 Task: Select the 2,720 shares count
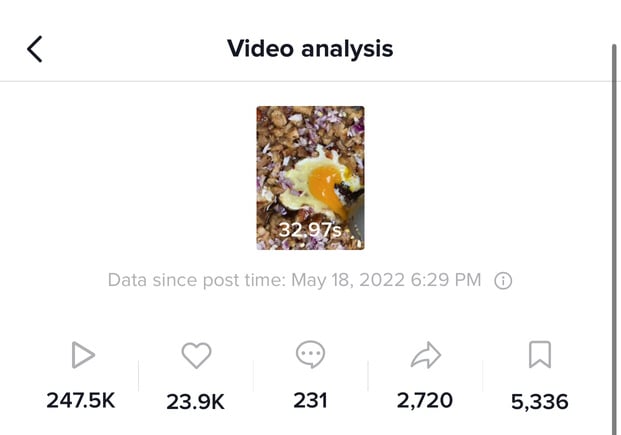pos(425,401)
